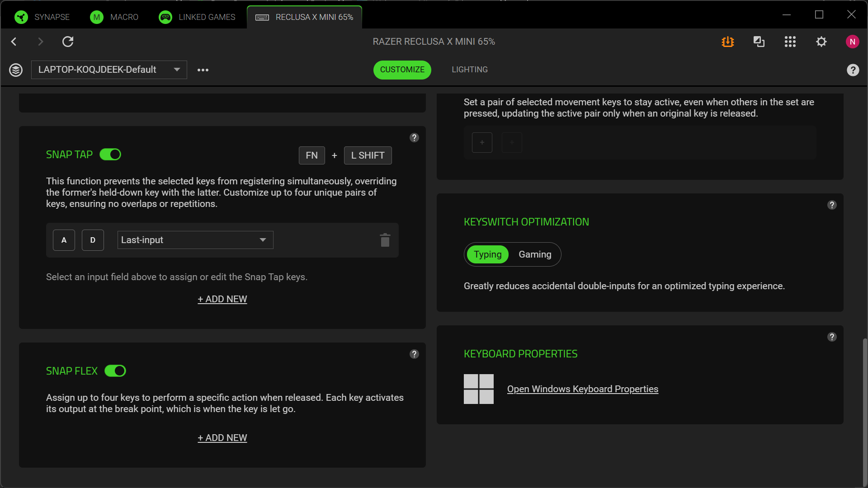868x488 pixels.
Task: Open Synapse settings gear
Action: (821, 42)
